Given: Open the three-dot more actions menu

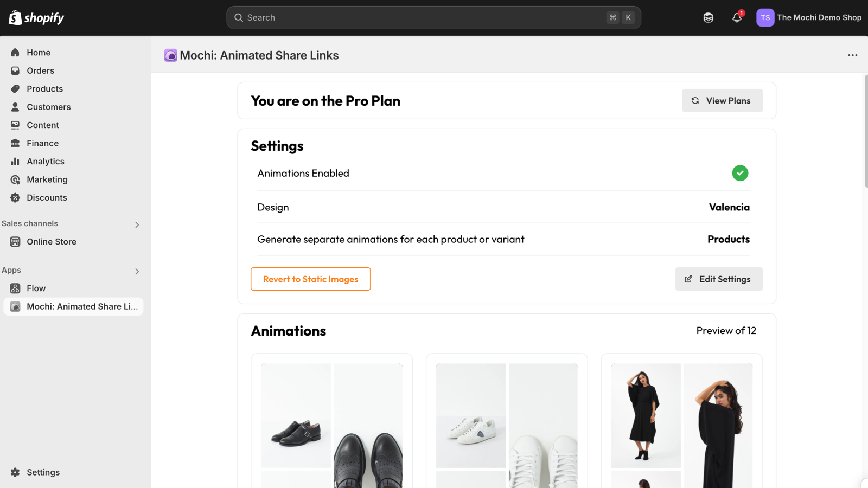Looking at the screenshot, I should (x=852, y=55).
